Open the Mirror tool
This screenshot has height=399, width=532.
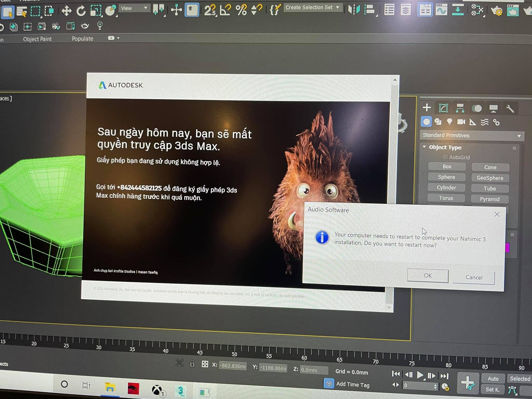354,10
